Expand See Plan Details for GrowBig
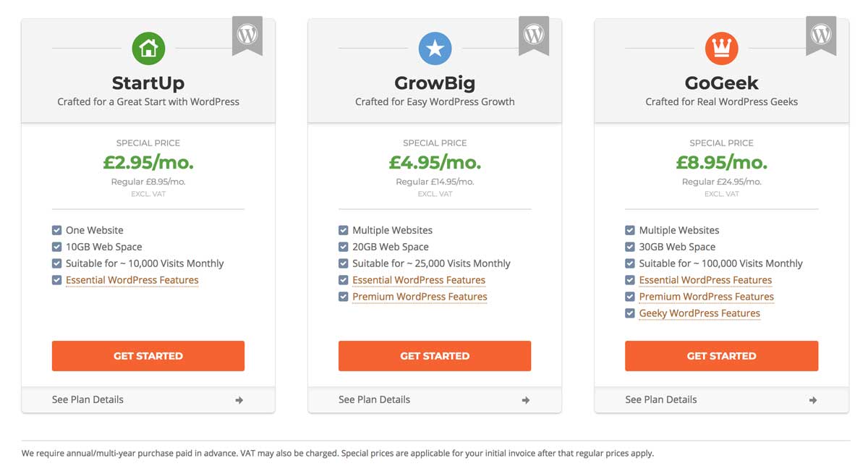This screenshot has height=474, width=868. (x=435, y=399)
